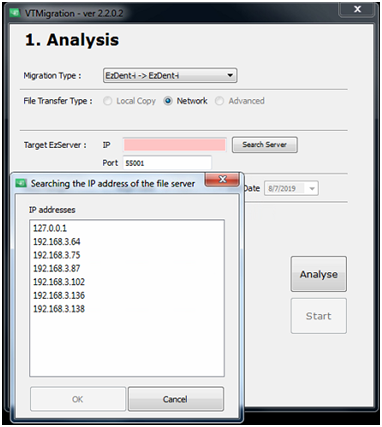Click the search dialog's green title icon
382x427 pixels.
point(21,183)
